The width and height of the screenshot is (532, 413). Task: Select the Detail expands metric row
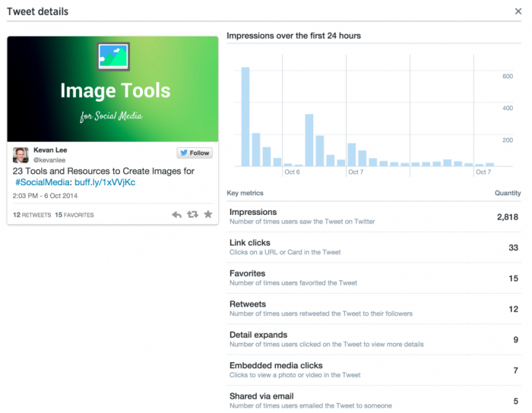click(374, 339)
